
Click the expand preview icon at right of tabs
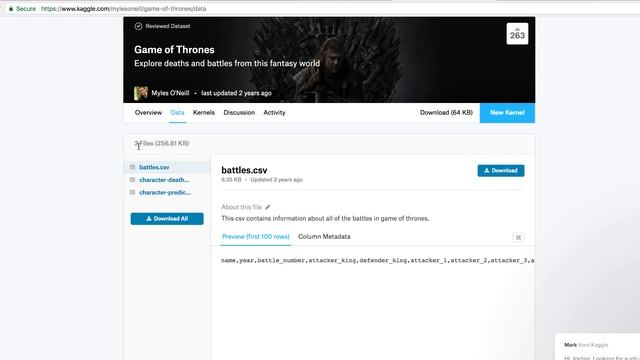point(518,237)
